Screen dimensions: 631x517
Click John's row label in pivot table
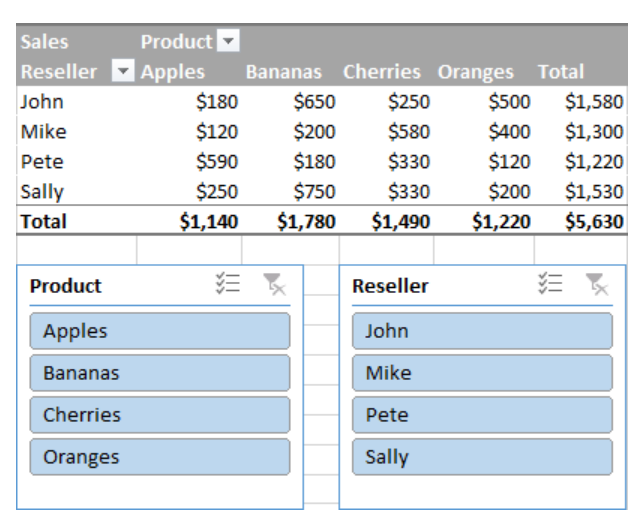pos(42,102)
